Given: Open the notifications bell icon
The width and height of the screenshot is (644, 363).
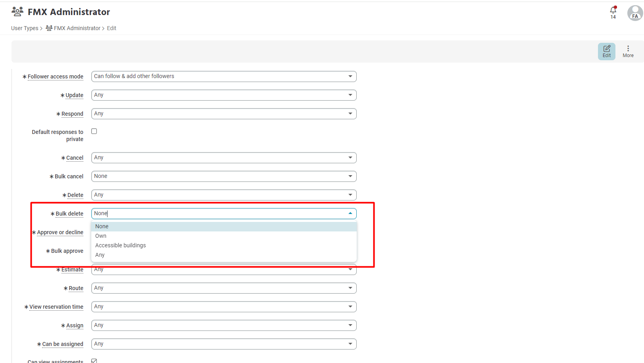Looking at the screenshot, I should pos(613,10).
